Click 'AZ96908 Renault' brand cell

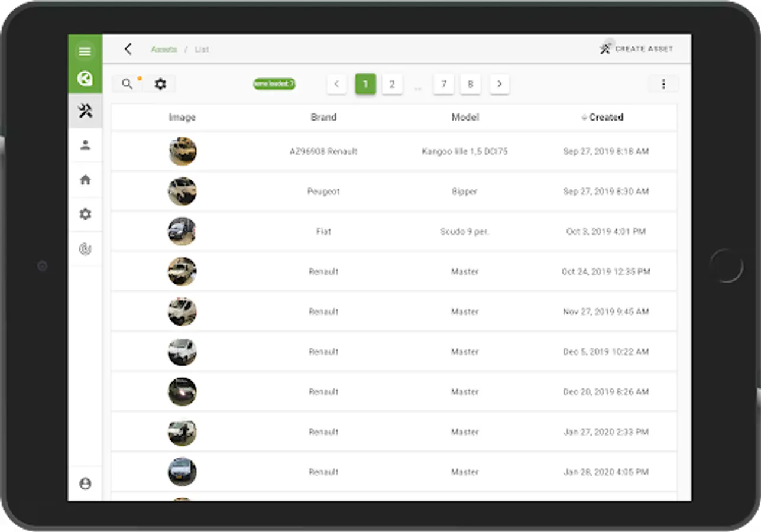coord(323,151)
